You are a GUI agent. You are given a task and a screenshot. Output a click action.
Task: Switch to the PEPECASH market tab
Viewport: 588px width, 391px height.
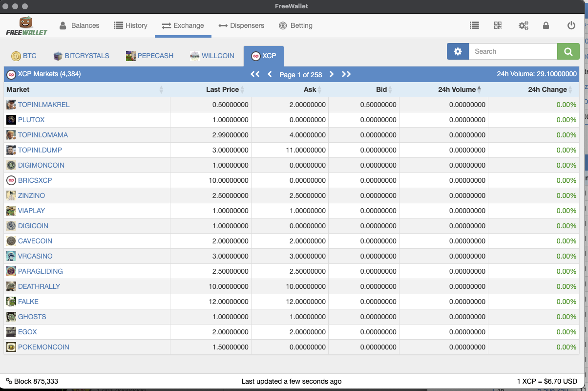coord(149,56)
